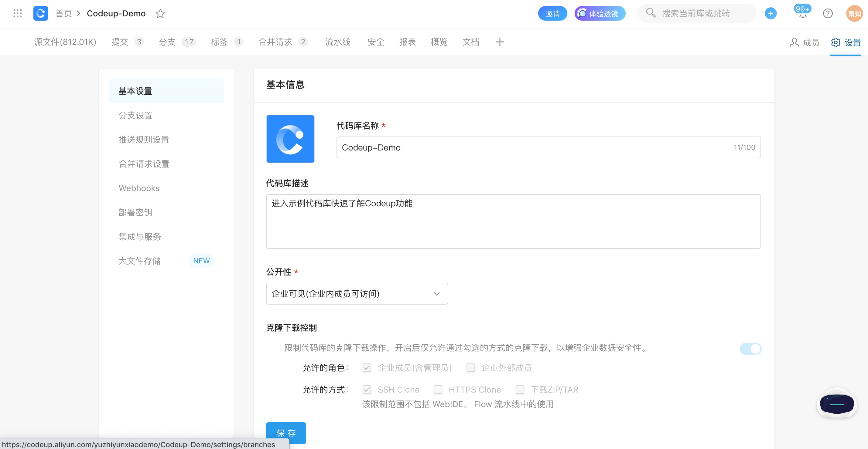Open the 合并请求 merge requests tab
868x449 pixels.
coord(283,42)
